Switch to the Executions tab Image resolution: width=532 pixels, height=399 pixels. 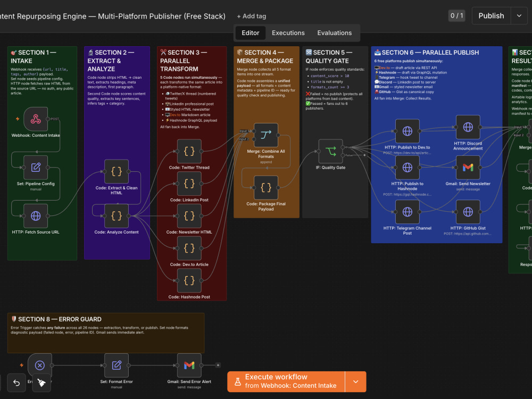click(288, 33)
